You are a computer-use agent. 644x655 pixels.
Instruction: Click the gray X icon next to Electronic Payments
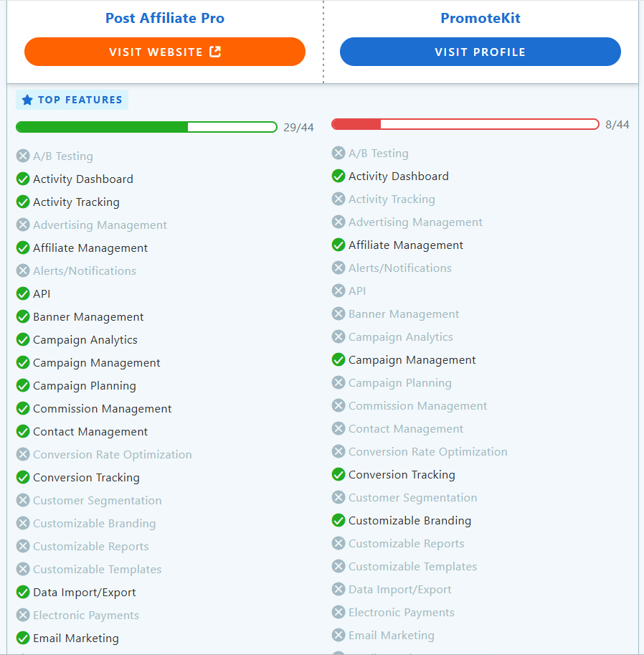(22, 615)
